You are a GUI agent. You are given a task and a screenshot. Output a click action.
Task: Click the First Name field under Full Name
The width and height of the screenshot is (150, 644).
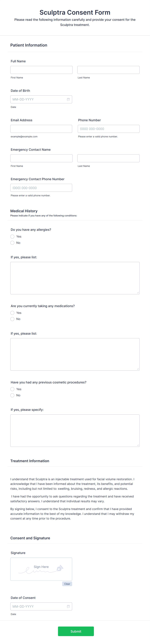click(41, 70)
